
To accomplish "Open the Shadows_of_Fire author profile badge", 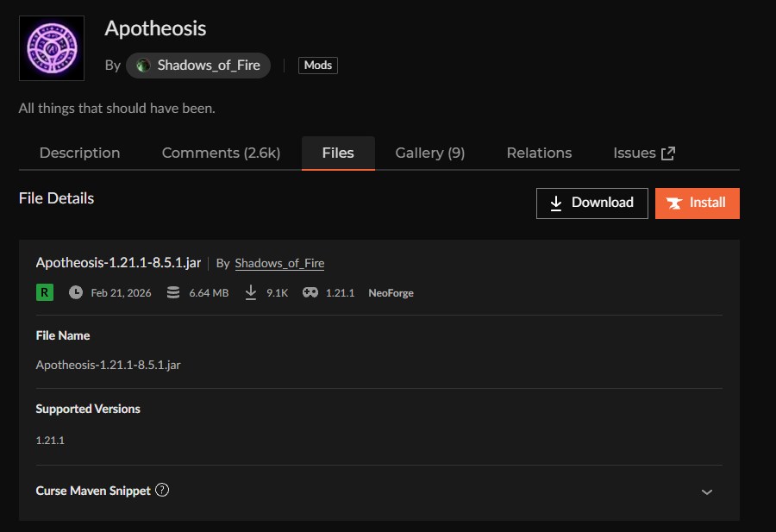I will coord(198,66).
